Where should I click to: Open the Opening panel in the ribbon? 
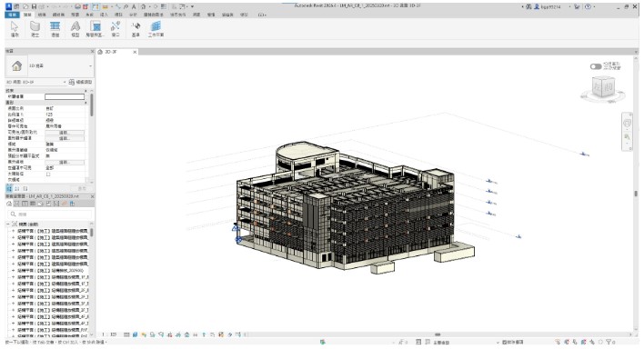[x=116, y=29]
